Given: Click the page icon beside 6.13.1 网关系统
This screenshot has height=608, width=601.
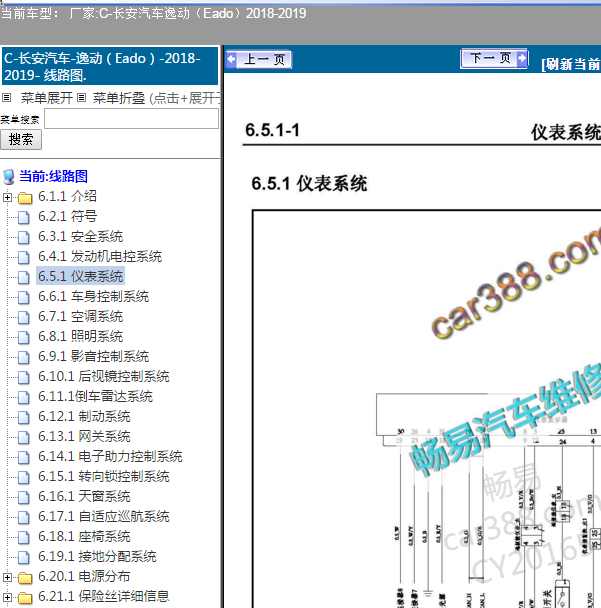Looking at the screenshot, I should tap(24, 437).
